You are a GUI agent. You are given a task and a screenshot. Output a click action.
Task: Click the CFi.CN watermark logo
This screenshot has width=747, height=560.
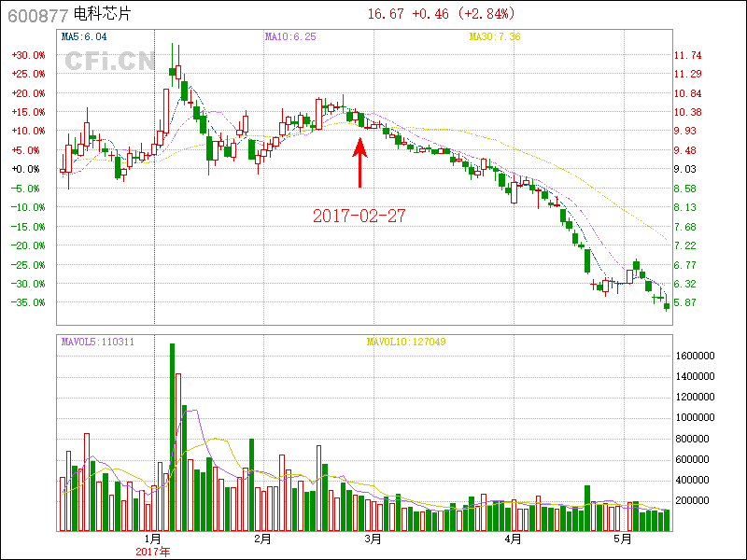pyautogui.click(x=110, y=62)
